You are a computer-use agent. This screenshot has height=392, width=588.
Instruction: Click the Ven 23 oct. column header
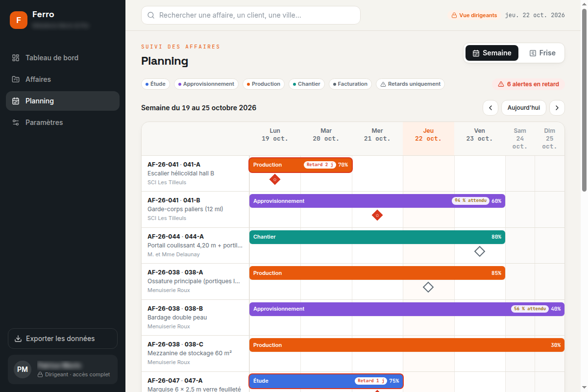pos(480,139)
